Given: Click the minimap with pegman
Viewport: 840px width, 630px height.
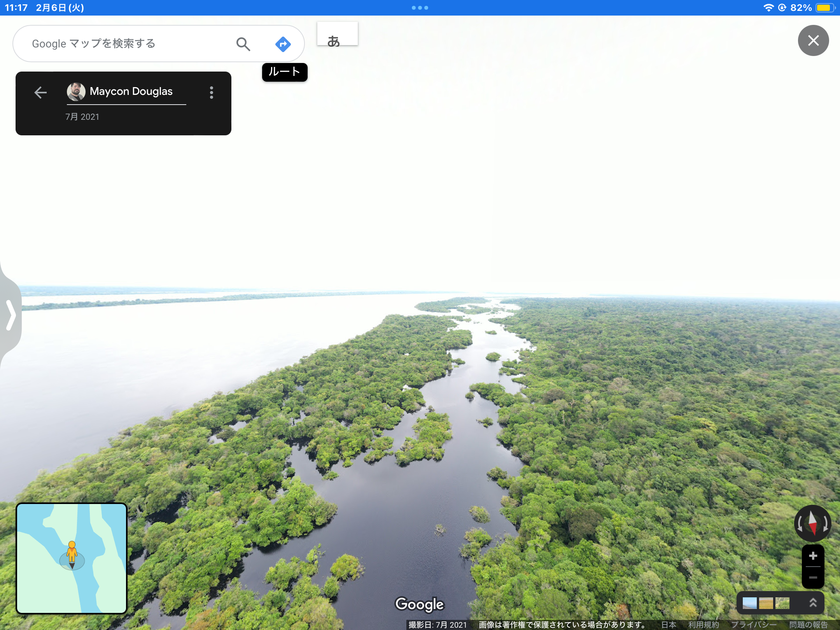Looking at the screenshot, I should (72, 558).
